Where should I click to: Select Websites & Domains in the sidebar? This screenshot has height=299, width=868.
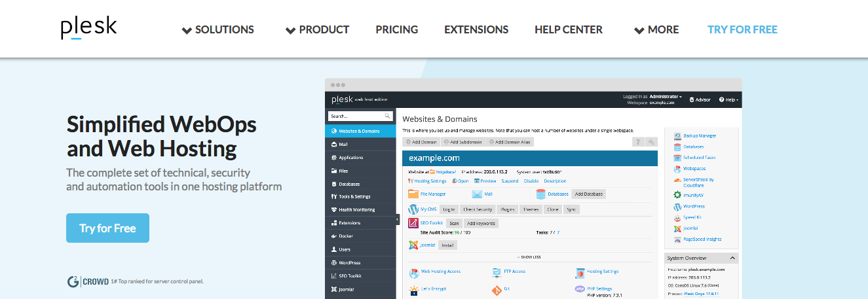click(361, 131)
